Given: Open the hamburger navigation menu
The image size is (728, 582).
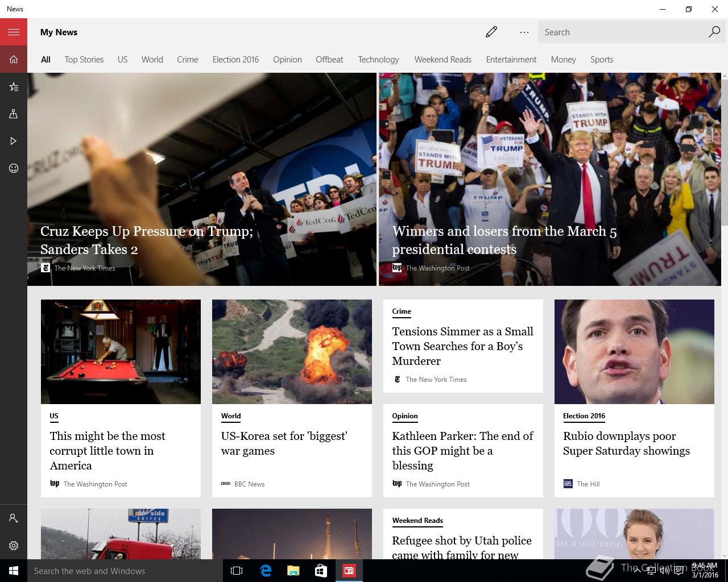Looking at the screenshot, I should pyautogui.click(x=14, y=32).
